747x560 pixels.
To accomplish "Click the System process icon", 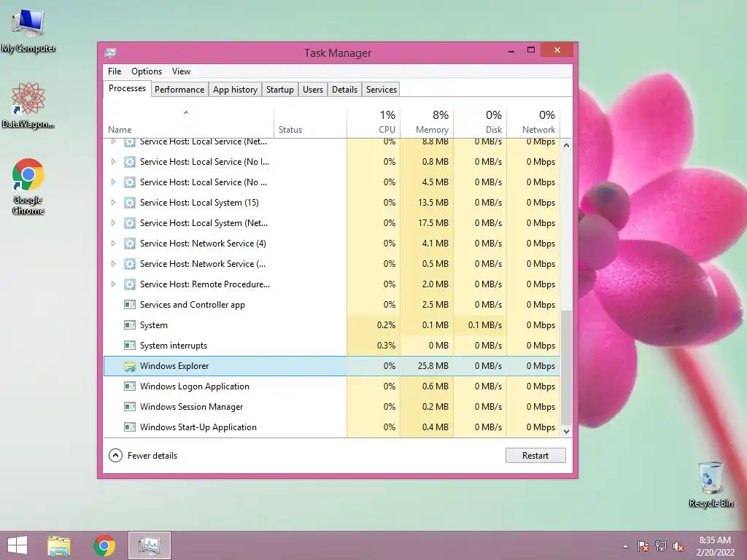I will click(x=130, y=325).
